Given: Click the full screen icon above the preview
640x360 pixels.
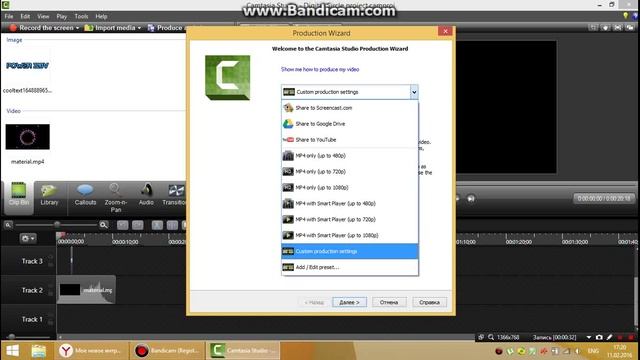Looking at the screenshot, I should pyautogui.click(x=618, y=28).
